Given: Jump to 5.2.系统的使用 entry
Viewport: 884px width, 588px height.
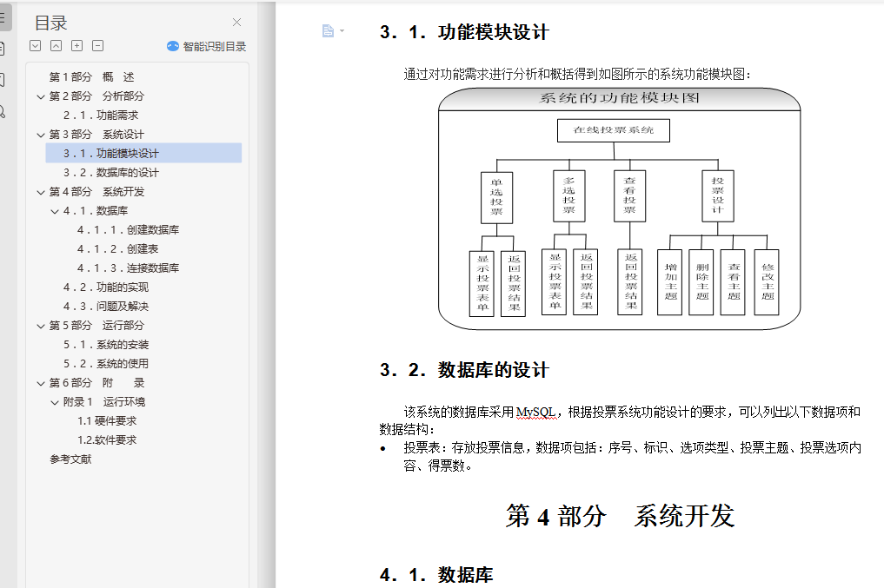Looking at the screenshot, I should pyautogui.click(x=106, y=363).
